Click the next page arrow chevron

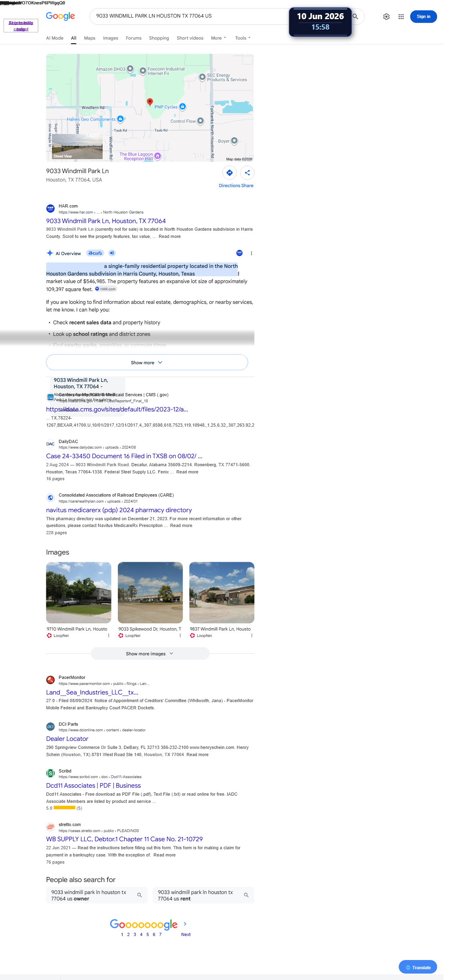(185, 924)
